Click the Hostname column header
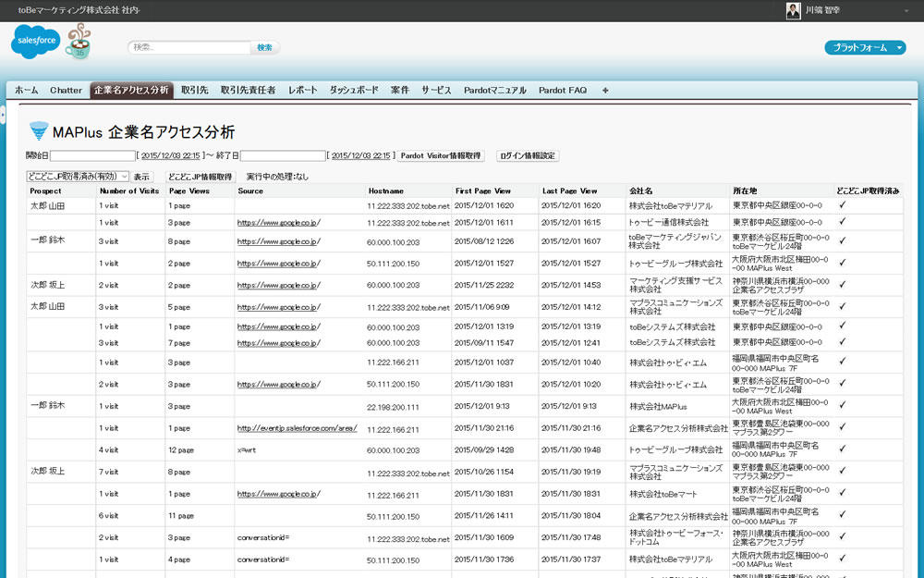 [386, 191]
